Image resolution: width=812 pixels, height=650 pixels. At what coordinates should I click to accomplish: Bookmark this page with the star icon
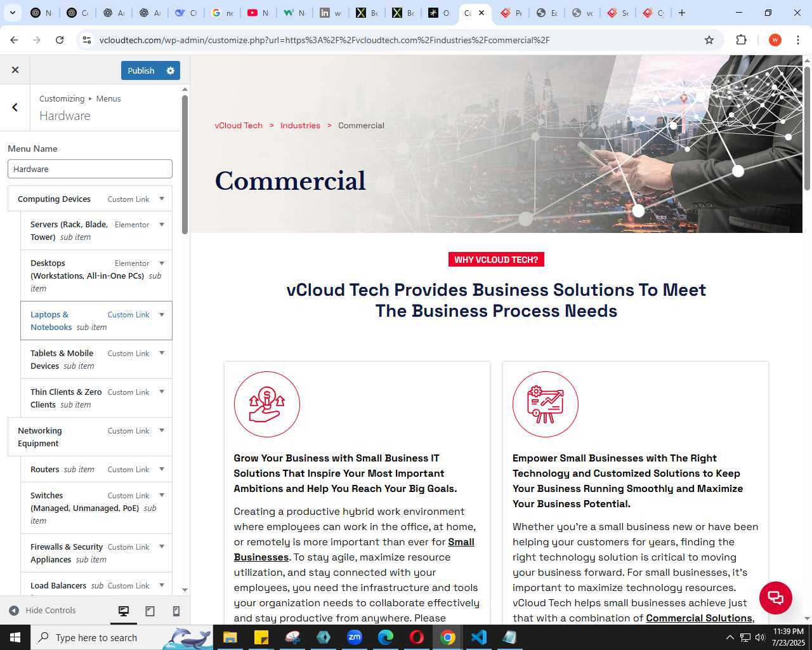coord(709,40)
